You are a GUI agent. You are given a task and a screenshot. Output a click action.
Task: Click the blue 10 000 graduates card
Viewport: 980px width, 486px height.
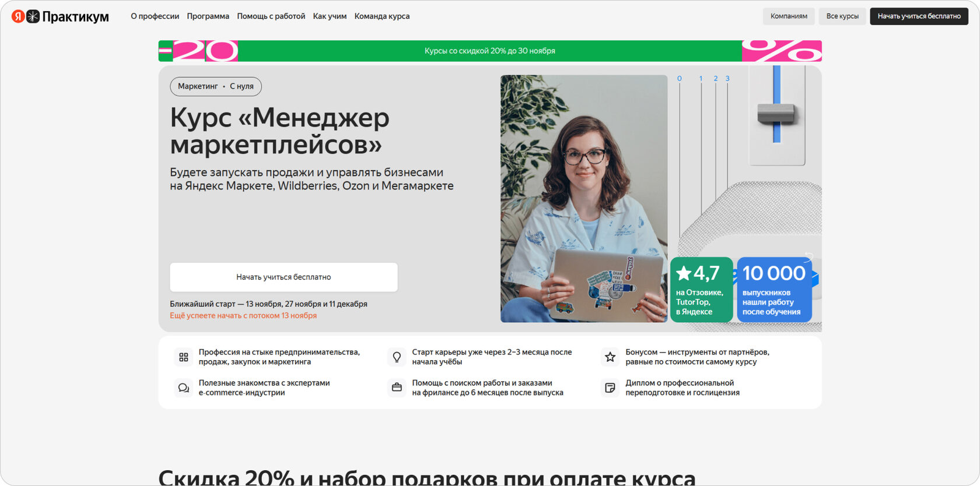775,290
